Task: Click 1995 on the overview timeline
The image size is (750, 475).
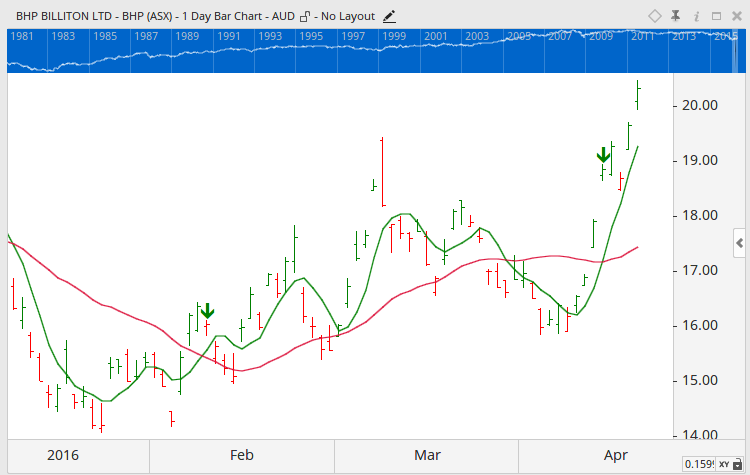Action: (x=311, y=36)
